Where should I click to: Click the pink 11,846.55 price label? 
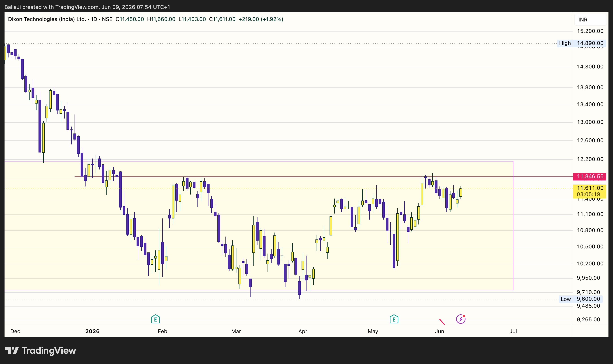[x=590, y=176]
